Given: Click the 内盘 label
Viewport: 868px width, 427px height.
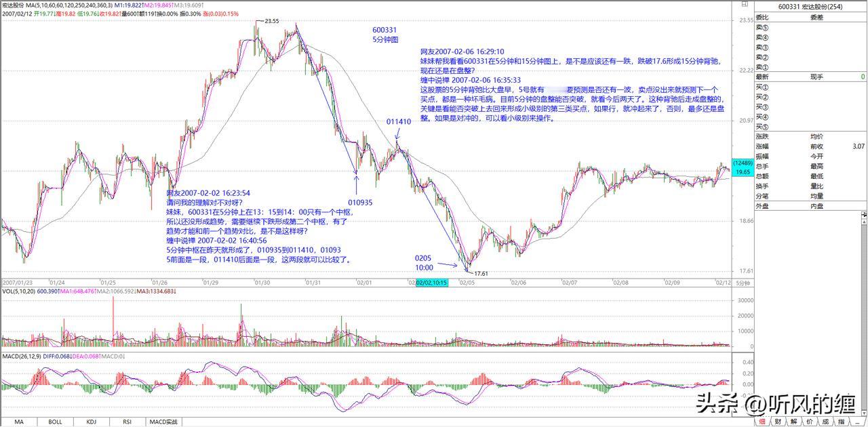Looking at the screenshot, I should pyautogui.click(x=816, y=205).
